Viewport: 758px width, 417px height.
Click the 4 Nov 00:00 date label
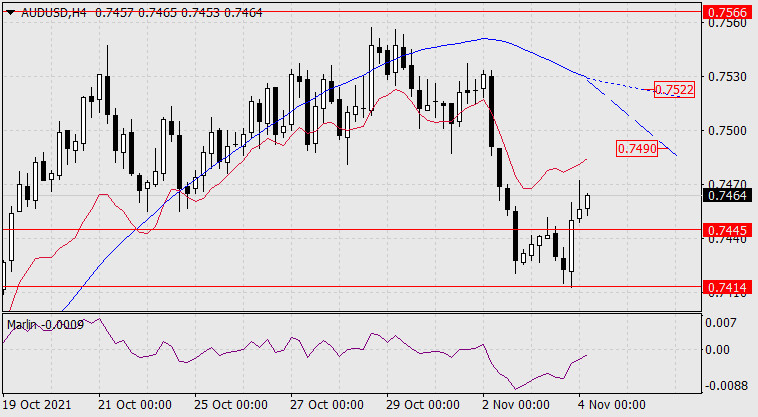612,404
